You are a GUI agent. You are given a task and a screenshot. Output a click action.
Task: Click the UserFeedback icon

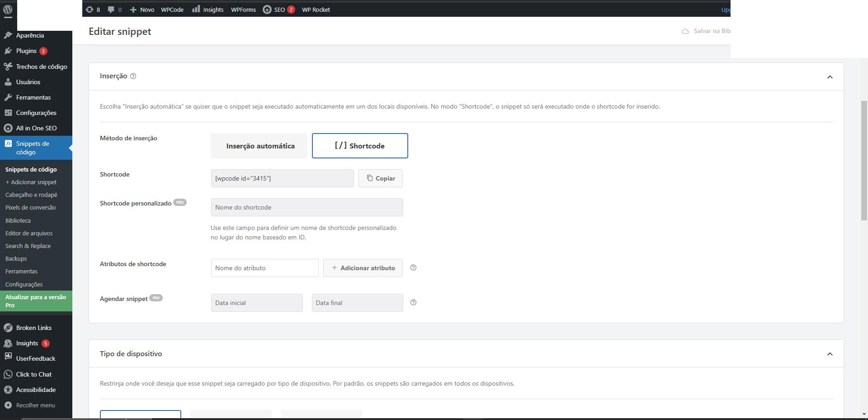tap(8, 357)
